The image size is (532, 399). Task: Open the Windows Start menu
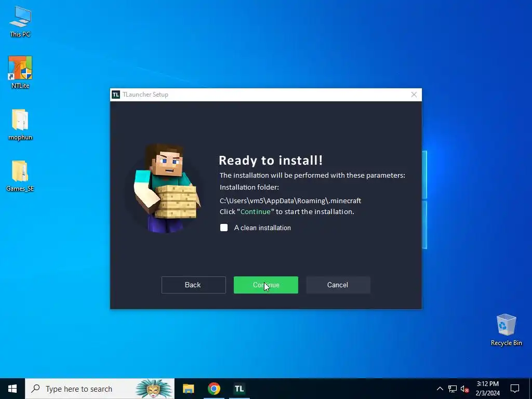12,389
